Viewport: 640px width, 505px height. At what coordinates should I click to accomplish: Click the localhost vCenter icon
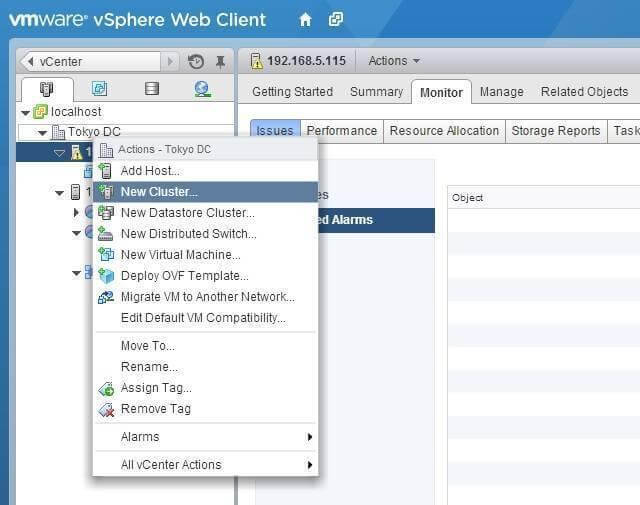coord(40,111)
